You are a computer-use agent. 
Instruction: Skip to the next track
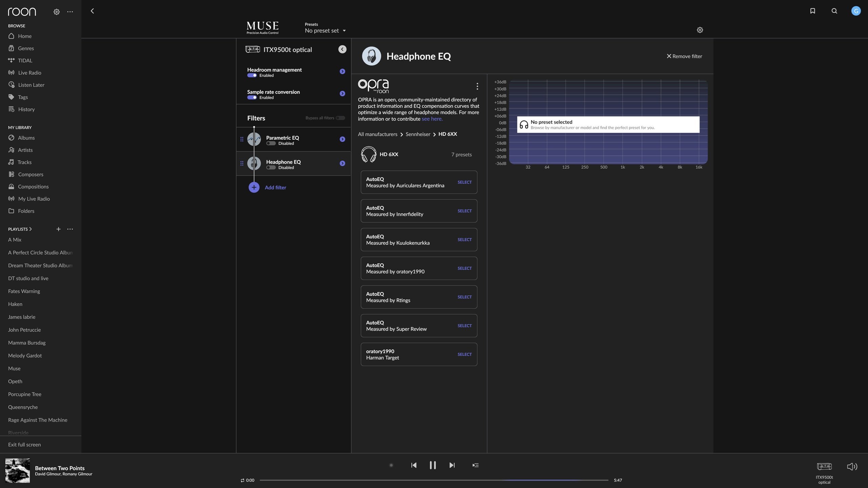pyautogui.click(x=452, y=465)
